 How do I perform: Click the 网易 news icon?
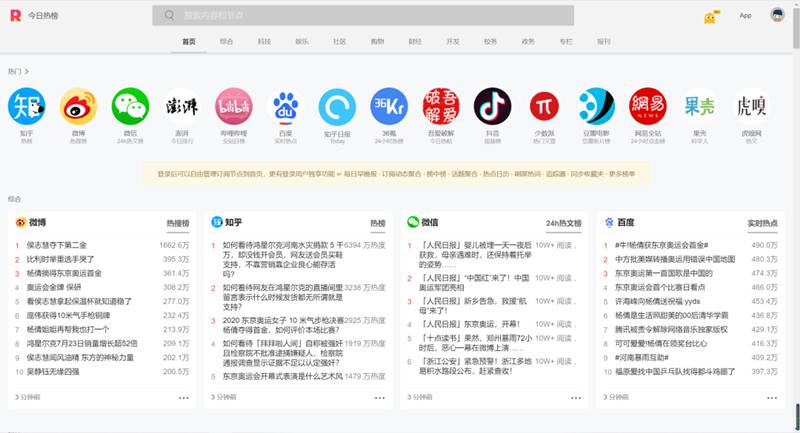click(647, 106)
